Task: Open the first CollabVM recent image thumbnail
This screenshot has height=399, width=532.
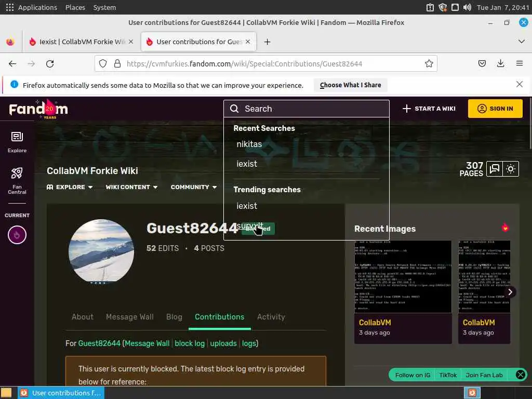Action: [403, 276]
